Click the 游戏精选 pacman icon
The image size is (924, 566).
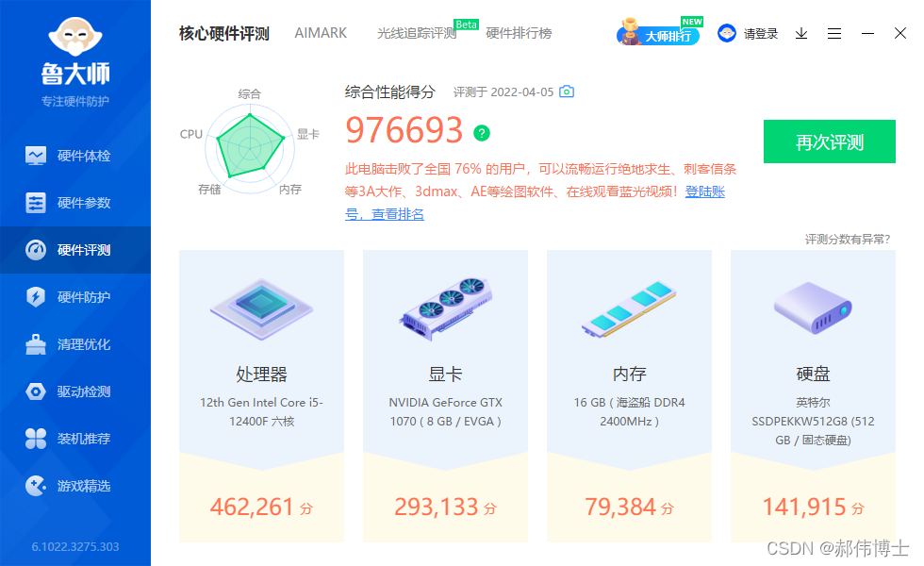click(x=36, y=486)
